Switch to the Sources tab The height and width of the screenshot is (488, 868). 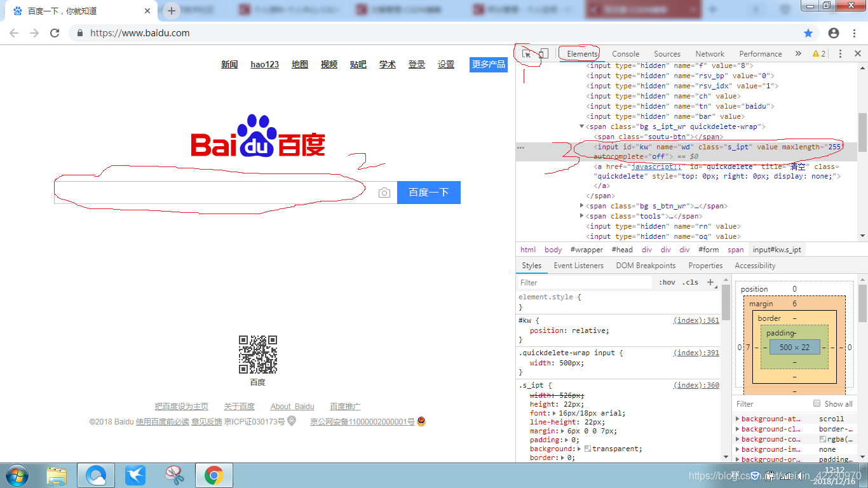point(667,54)
